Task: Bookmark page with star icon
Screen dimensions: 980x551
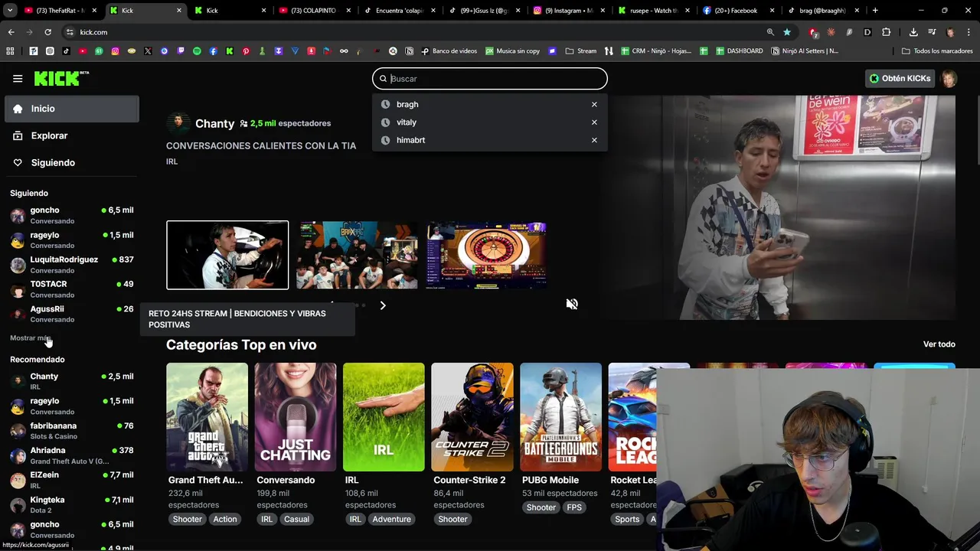Action: [786, 32]
